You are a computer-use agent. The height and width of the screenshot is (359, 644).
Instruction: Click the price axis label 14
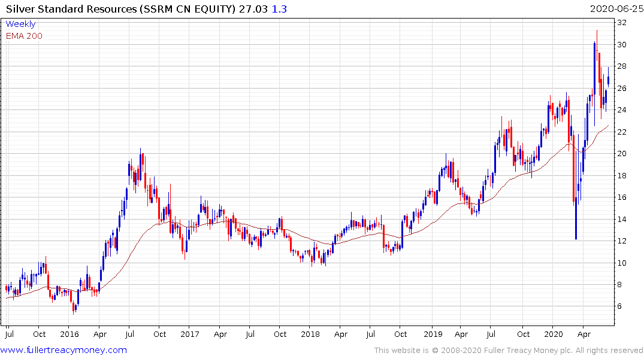[622, 219]
